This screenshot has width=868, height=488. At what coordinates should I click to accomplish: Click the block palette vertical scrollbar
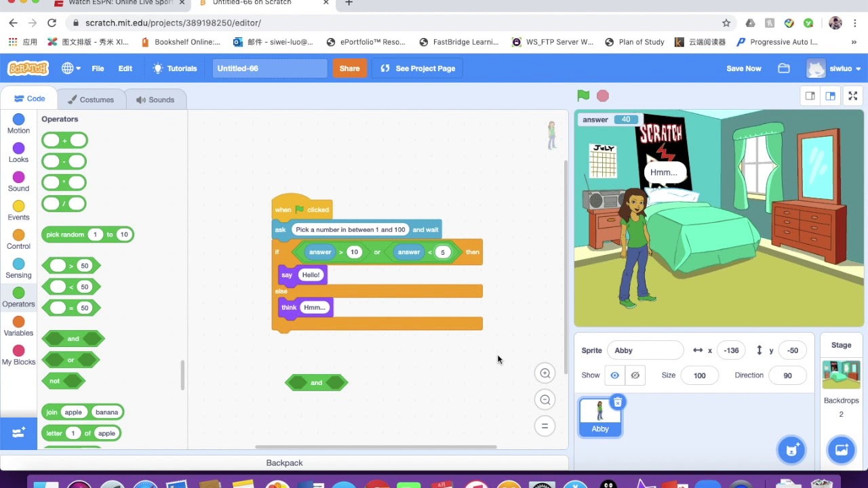tap(182, 375)
